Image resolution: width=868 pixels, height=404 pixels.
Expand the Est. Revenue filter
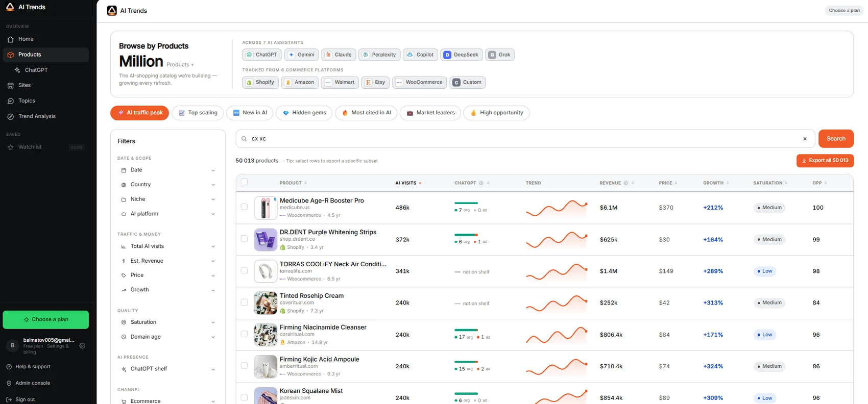point(168,261)
